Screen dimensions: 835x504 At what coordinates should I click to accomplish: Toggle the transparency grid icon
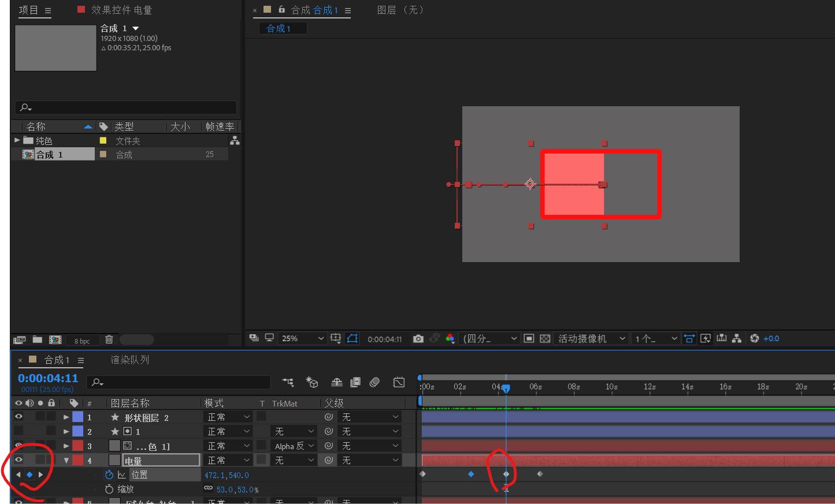(544, 339)
